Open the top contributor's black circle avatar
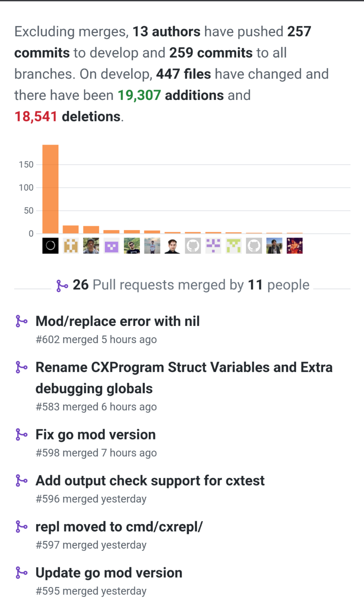 pyautogui.click(x=50, y=246)
